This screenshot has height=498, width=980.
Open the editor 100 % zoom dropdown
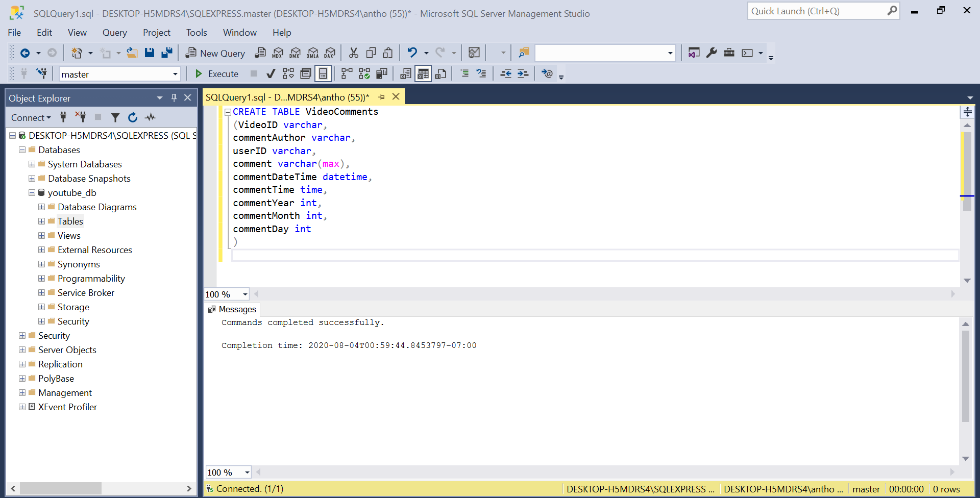point(245,294)
